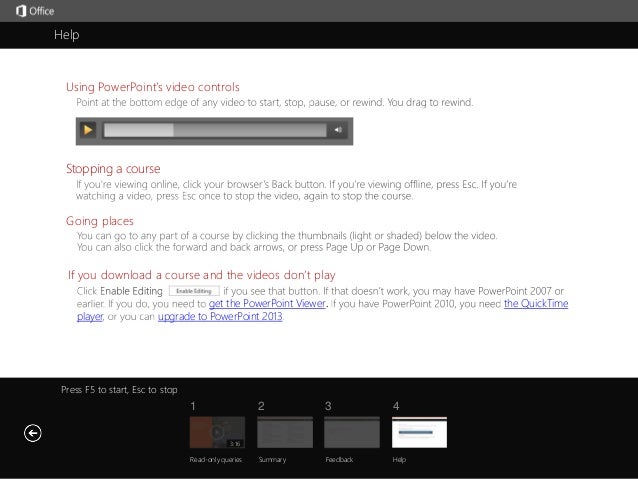The image size is (638, 479).
Task: Click the Enable Editing button image
Action: click(x=194, y=291)
